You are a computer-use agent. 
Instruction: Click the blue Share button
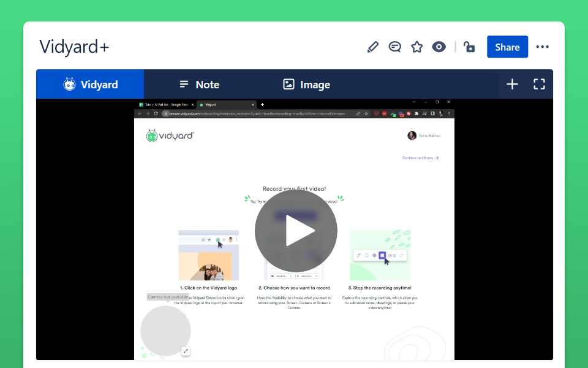[507, 47]
